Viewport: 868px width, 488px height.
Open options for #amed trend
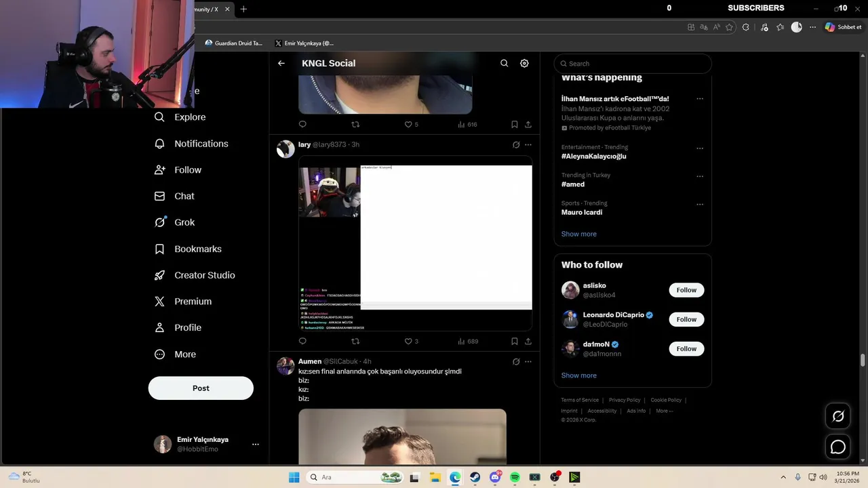point(700,176)
